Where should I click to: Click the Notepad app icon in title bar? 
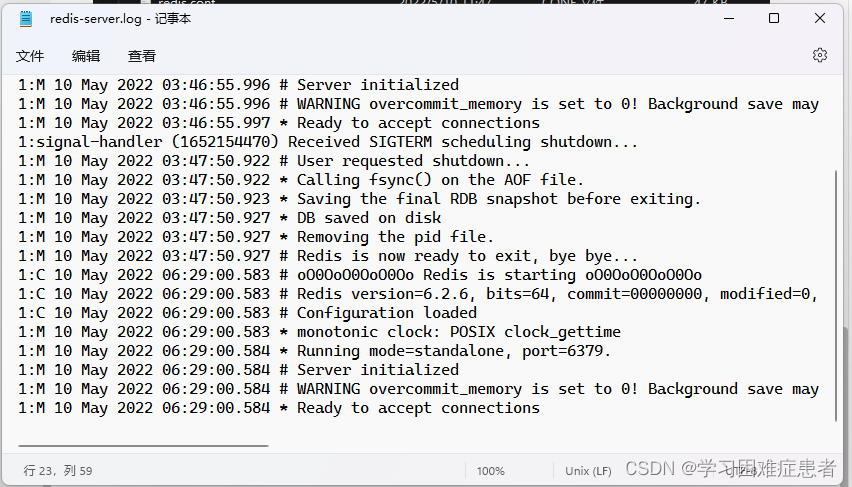coord(26,19)
